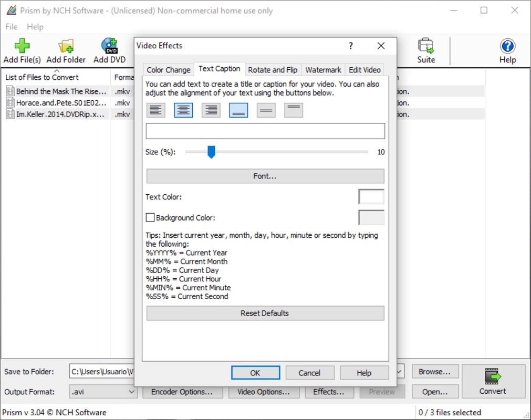Start conversion with the Convert icon

pos(492,376)
